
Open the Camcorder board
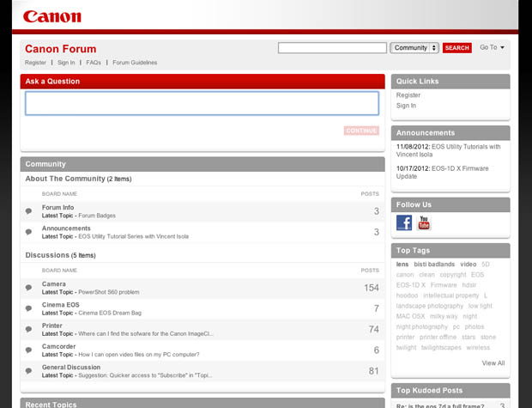tap(58, 346)
